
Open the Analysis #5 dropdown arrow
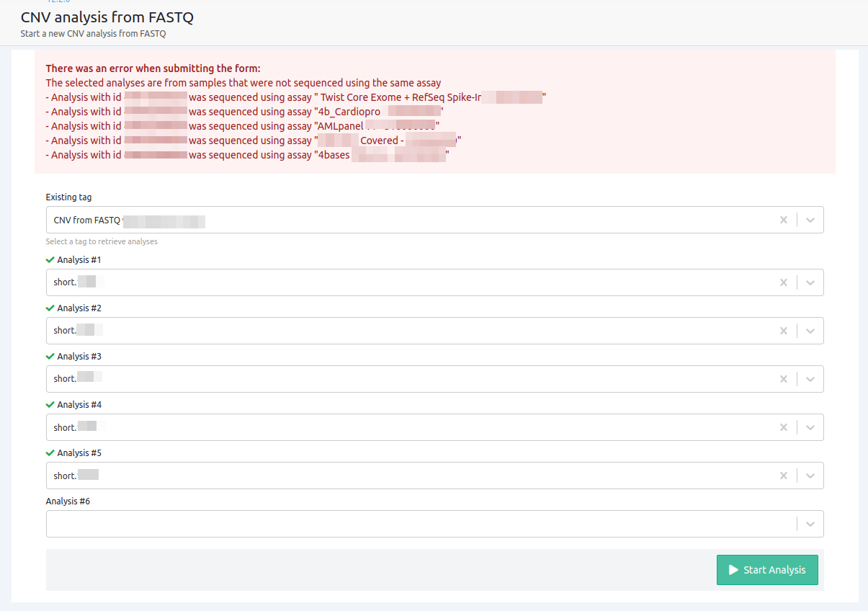coord(810,476)
